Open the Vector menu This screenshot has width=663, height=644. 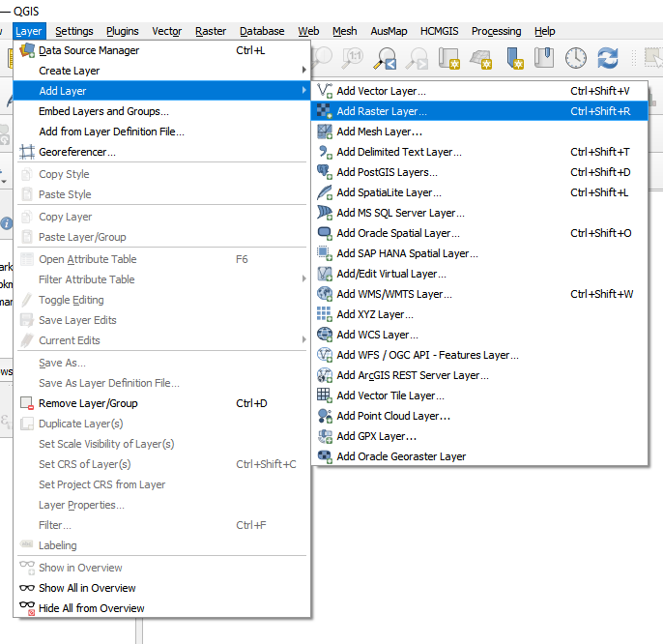point(166,31)
